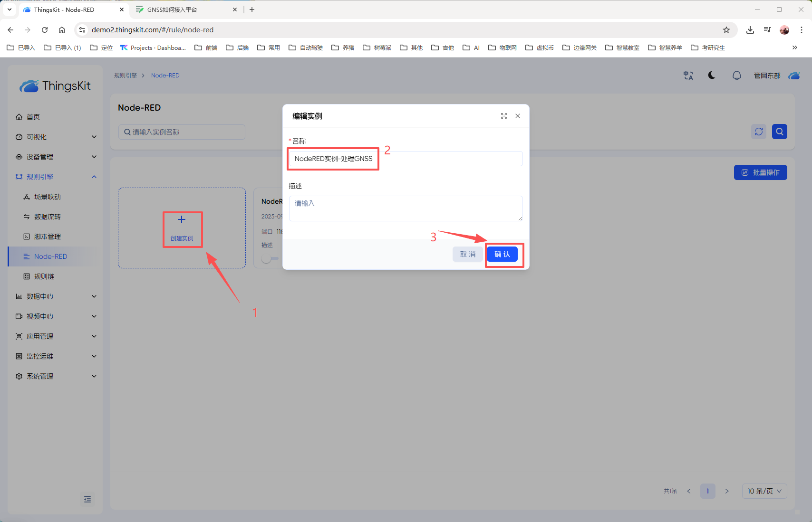Viewport: 812px width, 522px height.
Task: Expand the 可视化 sidebar menu
Action: click(56, 137)
